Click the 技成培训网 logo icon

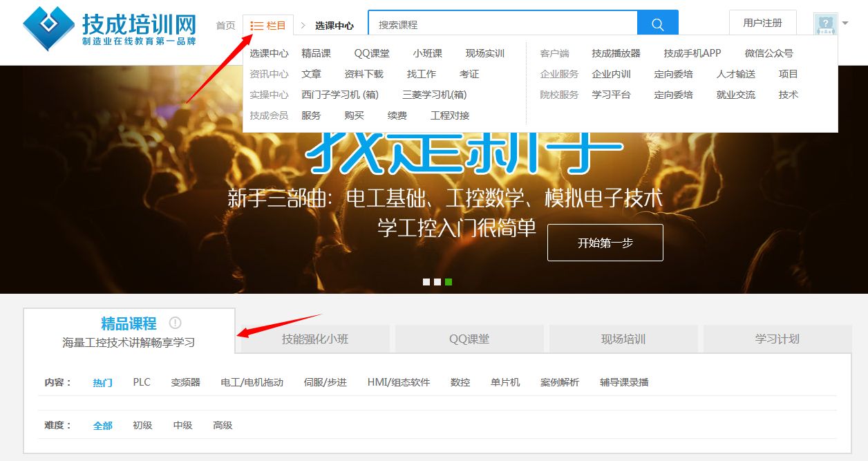pos(48,28)
